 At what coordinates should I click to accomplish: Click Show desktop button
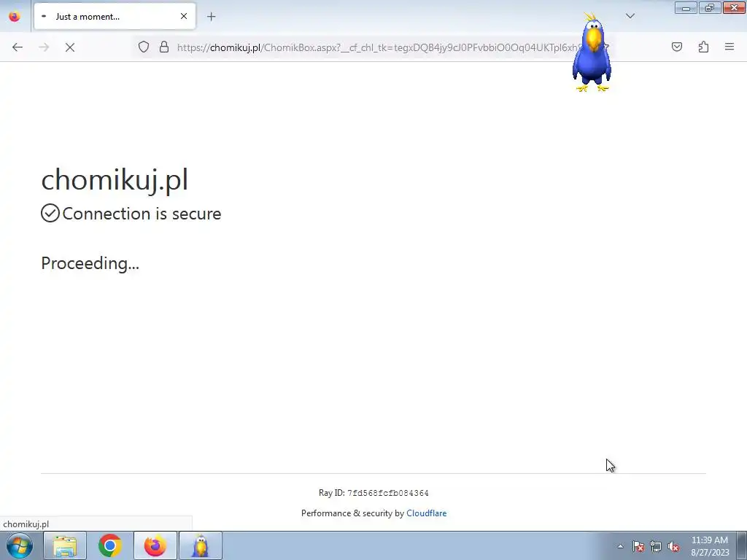pos(742,545)
